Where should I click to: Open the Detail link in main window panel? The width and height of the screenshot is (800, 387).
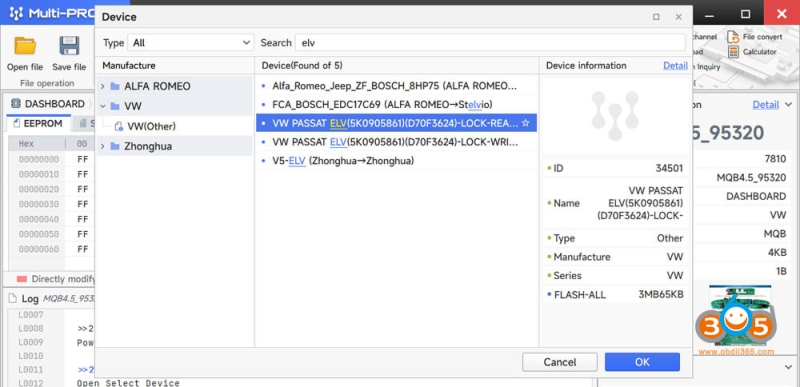click(766, 105)
